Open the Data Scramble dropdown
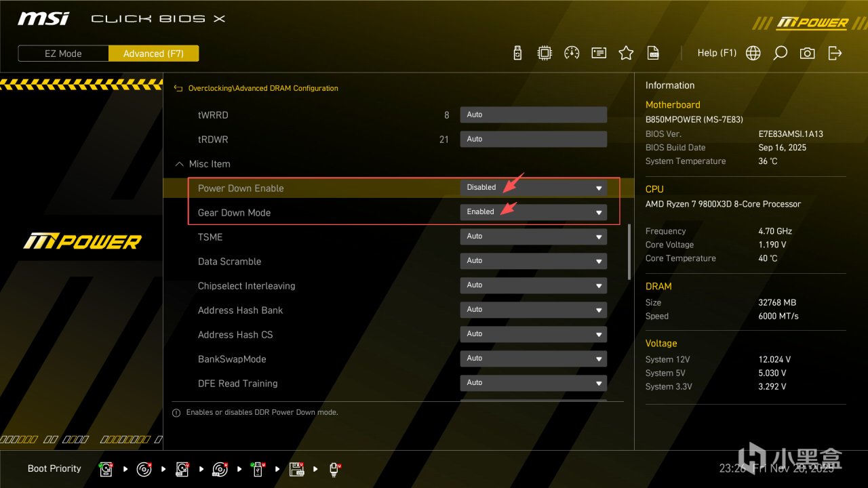 tap(533, 261)
